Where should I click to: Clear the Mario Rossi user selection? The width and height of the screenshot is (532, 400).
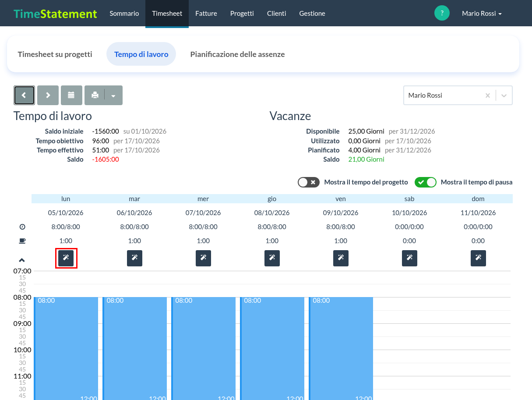[x=487, y=96]
